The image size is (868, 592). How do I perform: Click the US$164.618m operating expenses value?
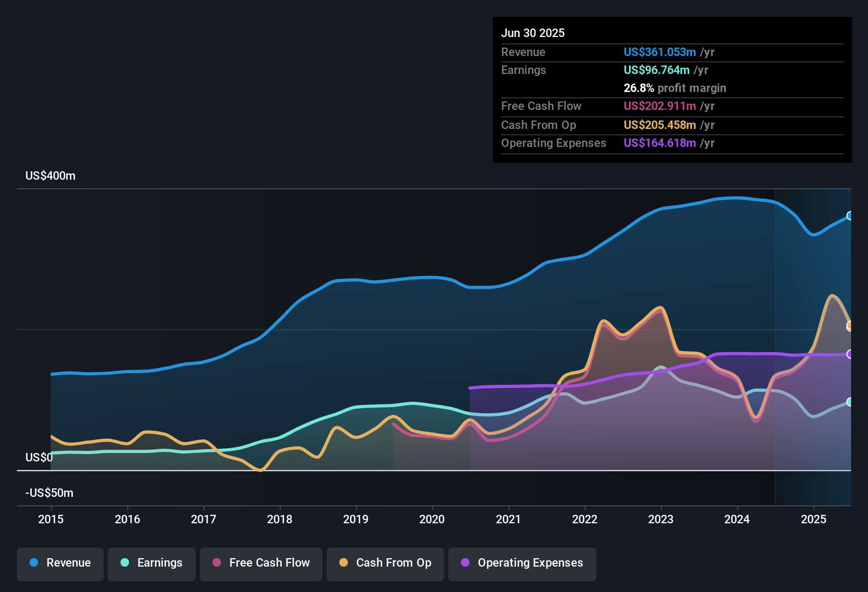(660, 143)
